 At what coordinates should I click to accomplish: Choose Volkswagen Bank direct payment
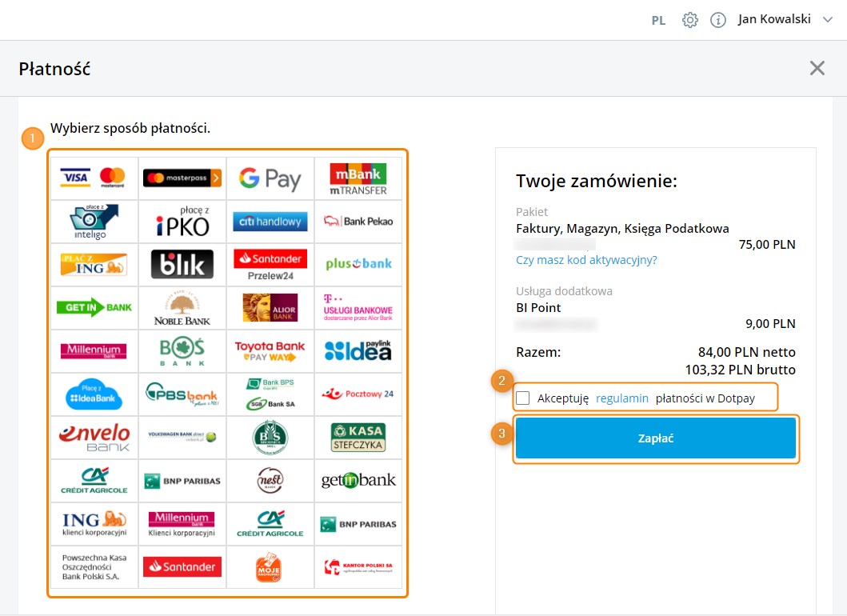(182, 438)
